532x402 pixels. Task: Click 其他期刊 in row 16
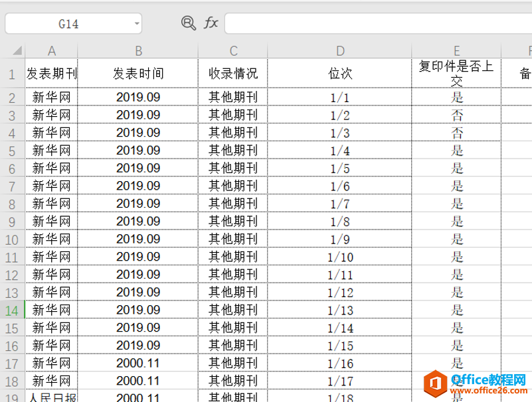[233, 346]
